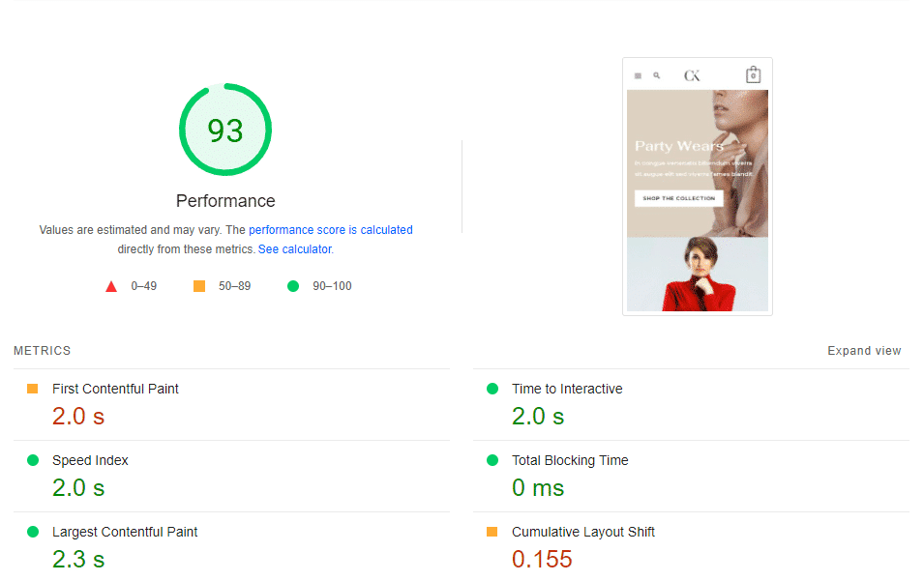
Task: Select the CK logo in the preview header
Action: click(693, 74)
